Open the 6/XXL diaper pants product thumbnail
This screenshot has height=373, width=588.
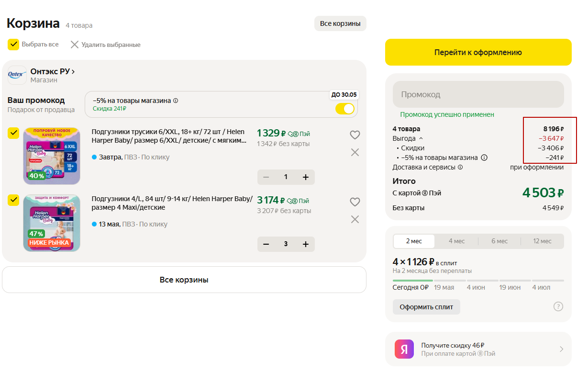tap(52, 156)
